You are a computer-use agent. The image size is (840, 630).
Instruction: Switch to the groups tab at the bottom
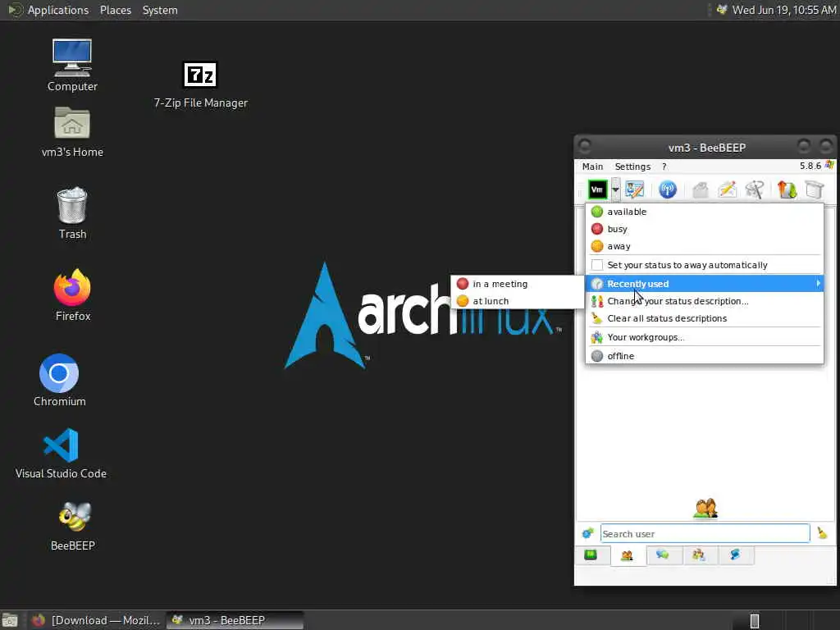[699, 555]
